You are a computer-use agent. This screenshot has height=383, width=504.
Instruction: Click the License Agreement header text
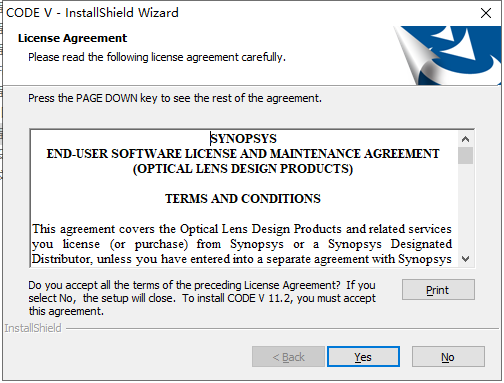click(72, 38)
